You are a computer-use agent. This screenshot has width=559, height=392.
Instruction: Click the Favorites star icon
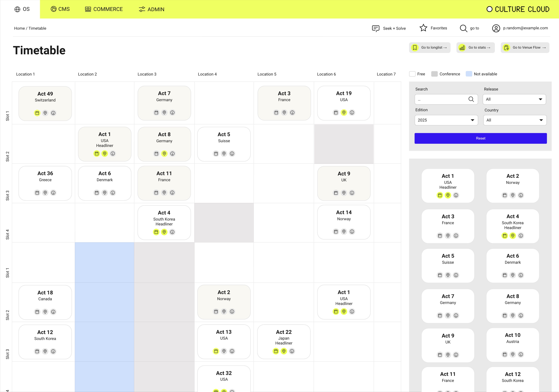tap(423, 28)
